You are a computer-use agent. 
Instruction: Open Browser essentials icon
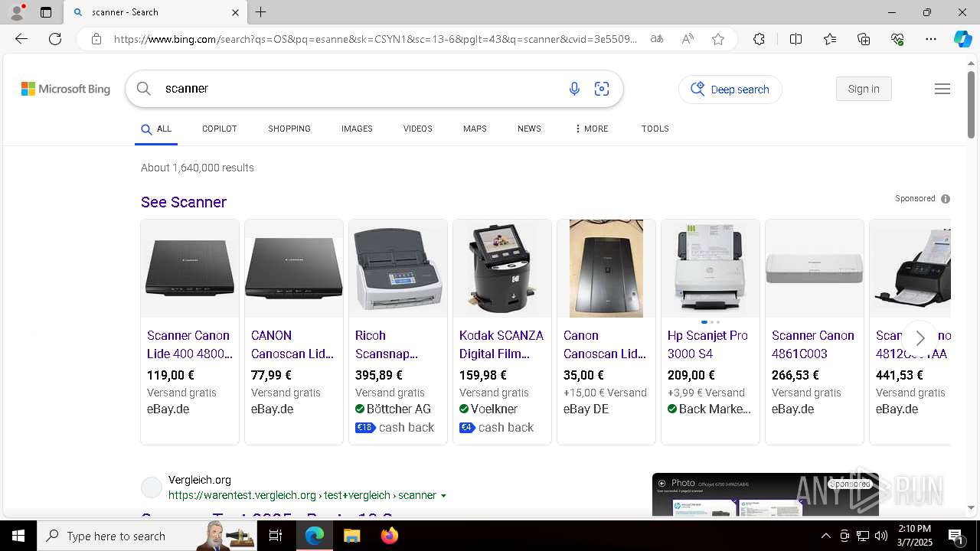point(897,39)
